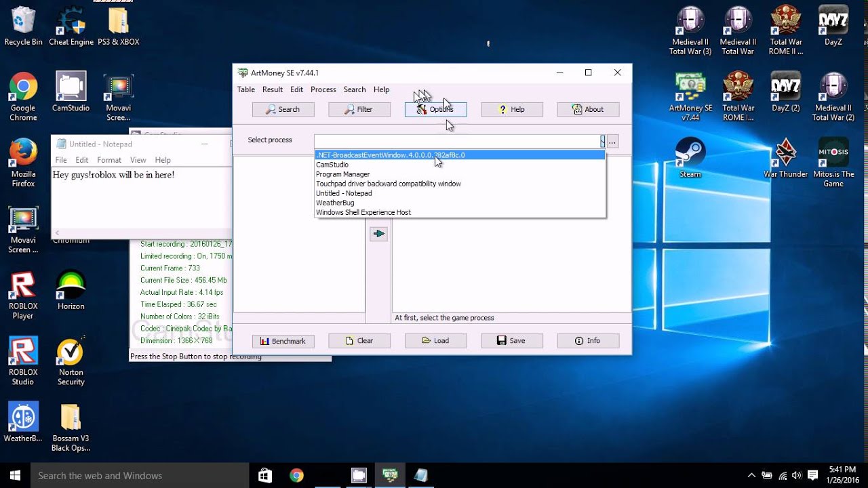The image size is (868, 488).
Task: Click the About button
Action: pyautogui.click(x=588, y=109)
